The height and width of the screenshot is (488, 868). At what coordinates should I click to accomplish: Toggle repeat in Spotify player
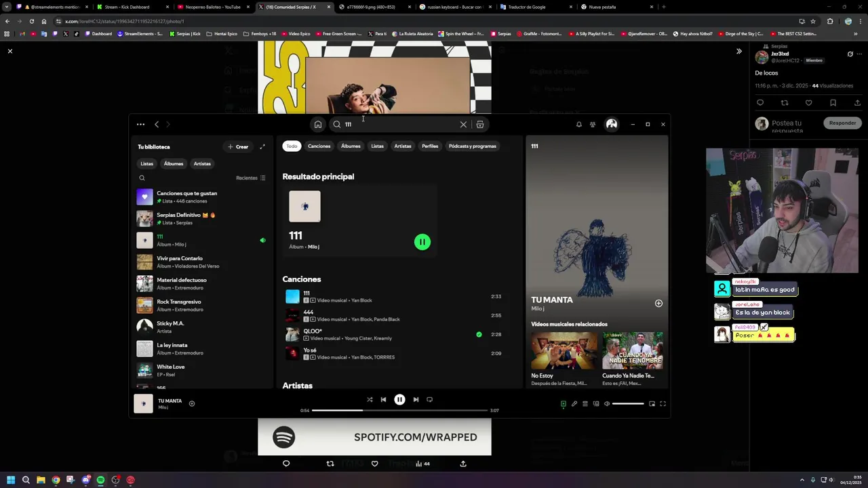pos(429,399)
